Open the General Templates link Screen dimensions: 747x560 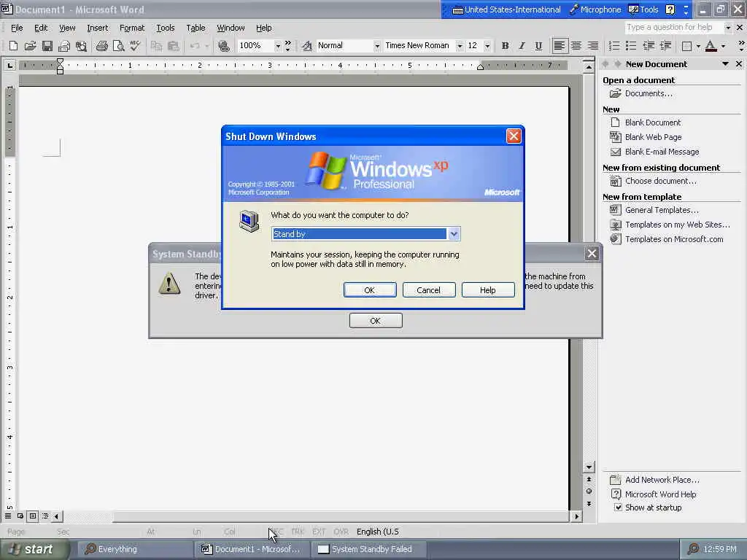coord(662,210)
